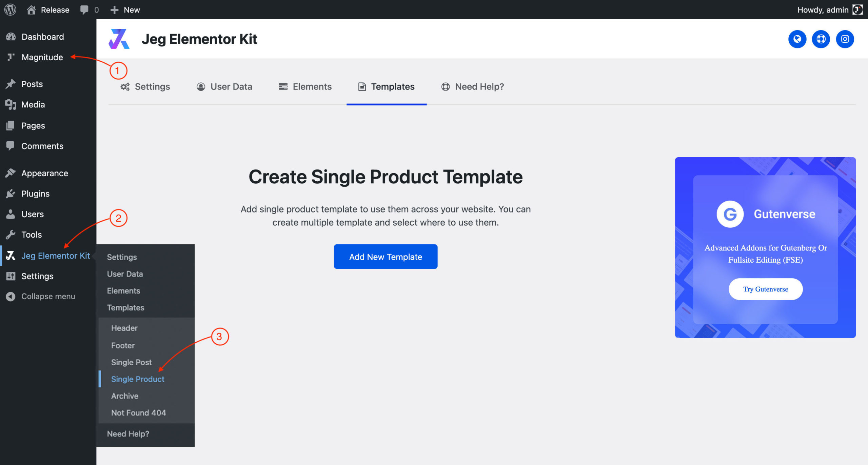Viewport: 868px width, 465px height.
Task: Open the globe website icon in header
Action: 797,39
